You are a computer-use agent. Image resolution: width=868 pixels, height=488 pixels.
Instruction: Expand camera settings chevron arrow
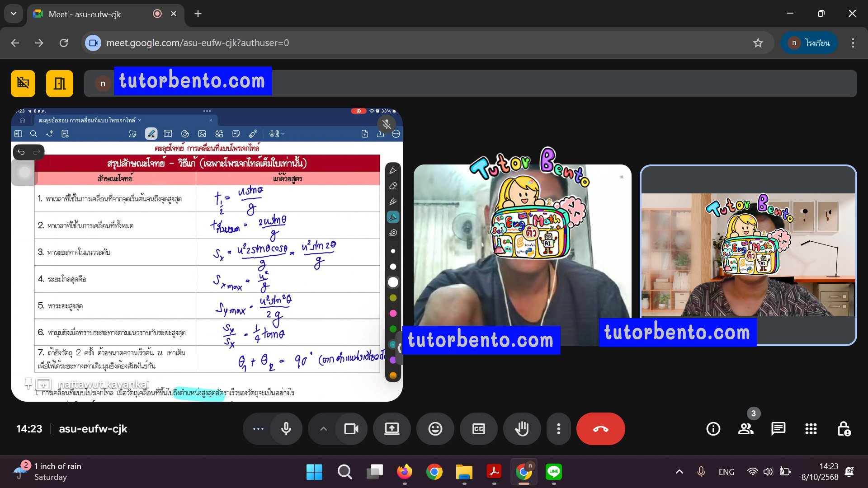[x=323, y=429]
